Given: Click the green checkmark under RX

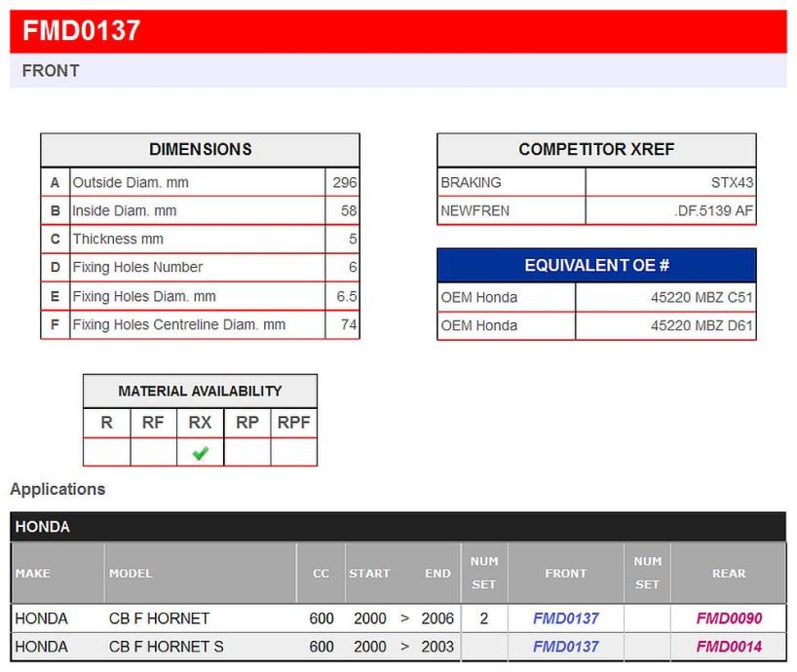Looking at the screenshot, I should point(201,453).
